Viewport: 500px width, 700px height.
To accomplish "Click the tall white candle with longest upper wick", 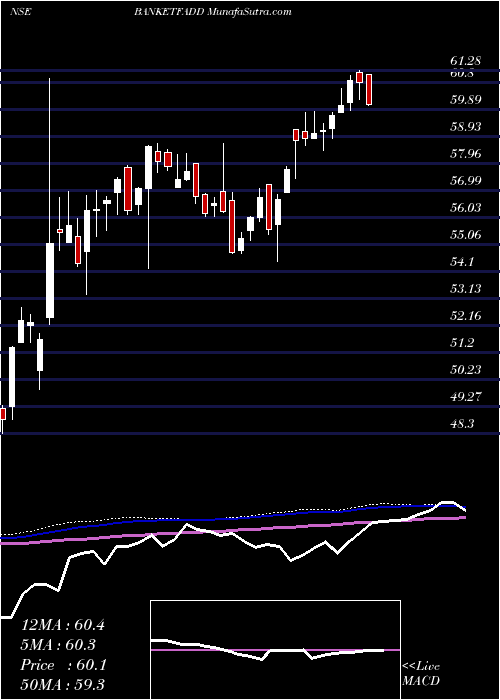I will tap(50, 280).
